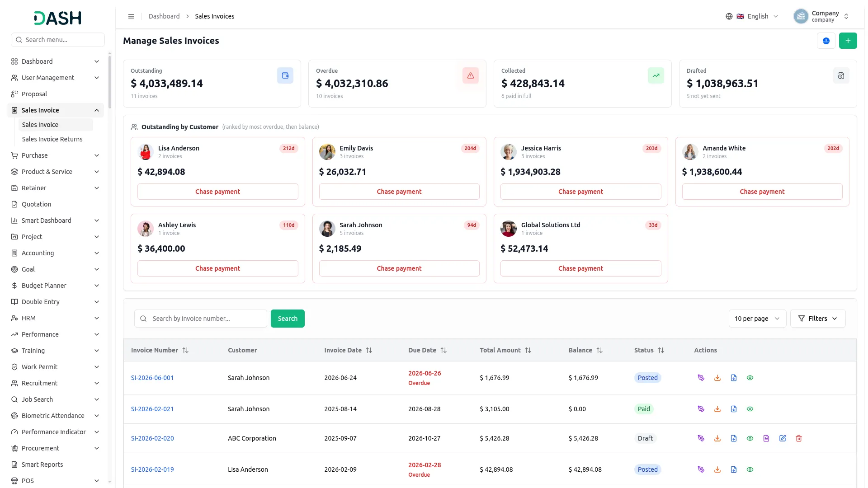Chase payment for Lisa Anderson
This screenshot has height=488, width=868.
pyautogui.click(x=217, y=192)
